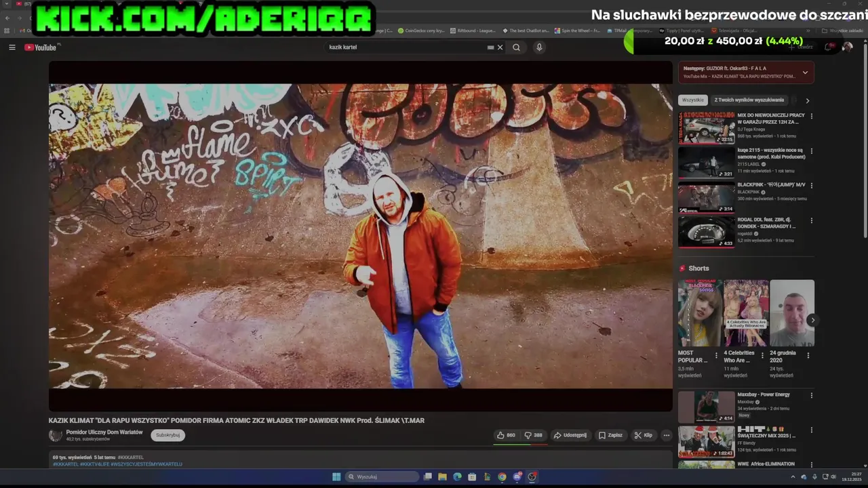Open options for 4 Celebrities short
Image resolution: width=868 pixels, height=488 pixels.
762,354
